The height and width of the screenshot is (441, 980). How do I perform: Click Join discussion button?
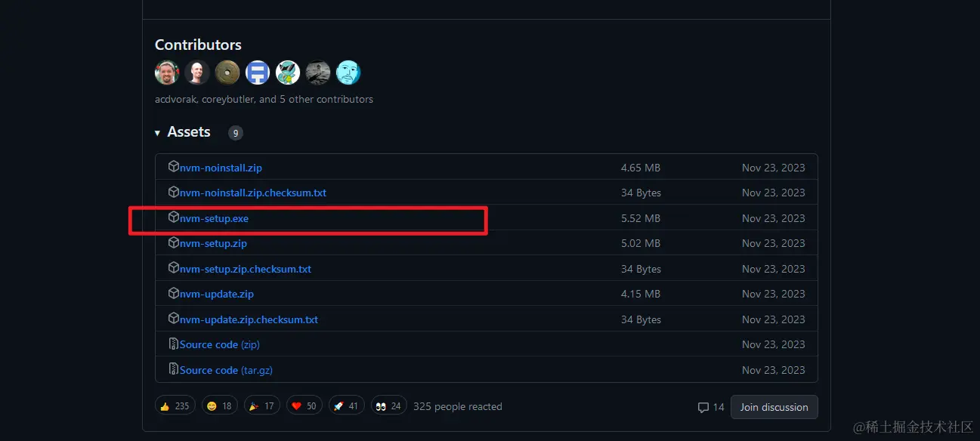(774, 407)
